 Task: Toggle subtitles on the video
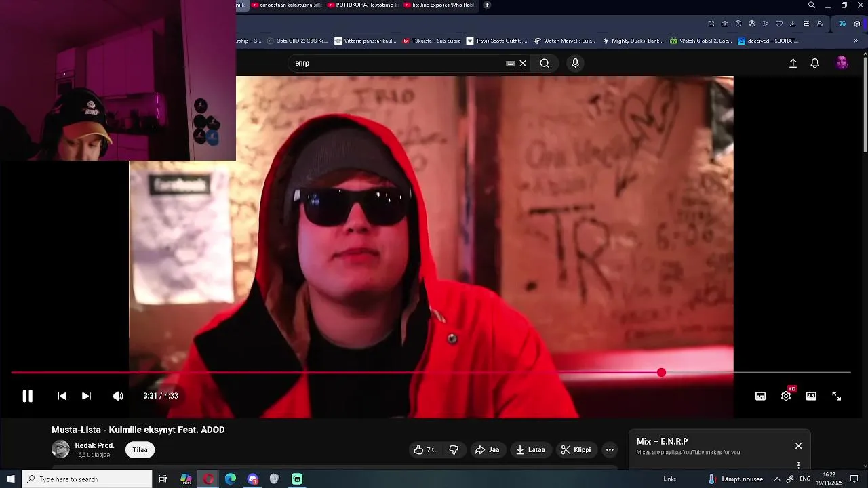761,396
